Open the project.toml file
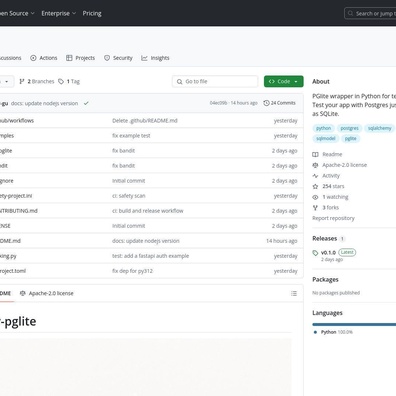 coord(13,271)
